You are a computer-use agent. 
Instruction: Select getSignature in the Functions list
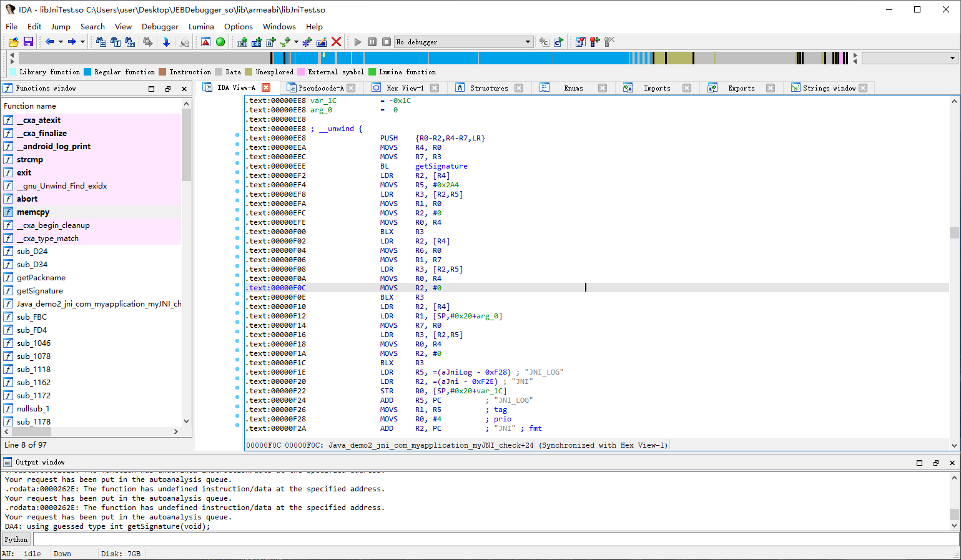tap(40, 291)
